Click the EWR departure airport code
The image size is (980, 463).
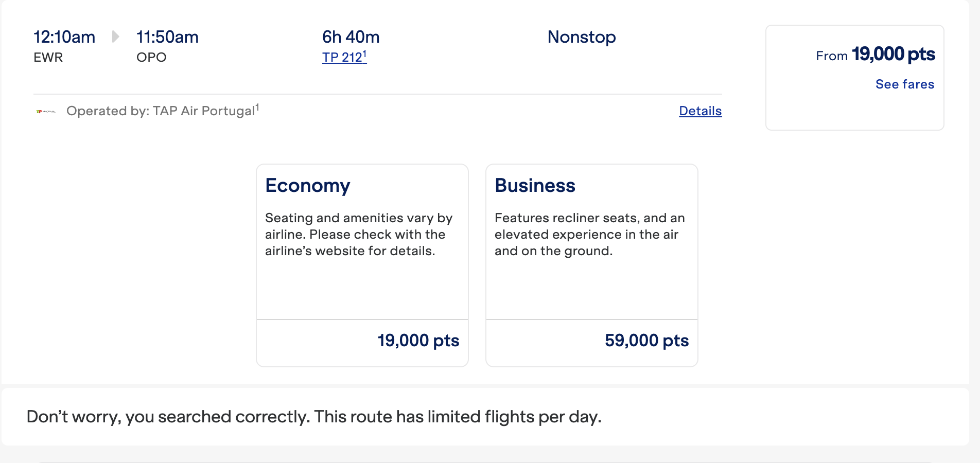[x=48, y=57]
